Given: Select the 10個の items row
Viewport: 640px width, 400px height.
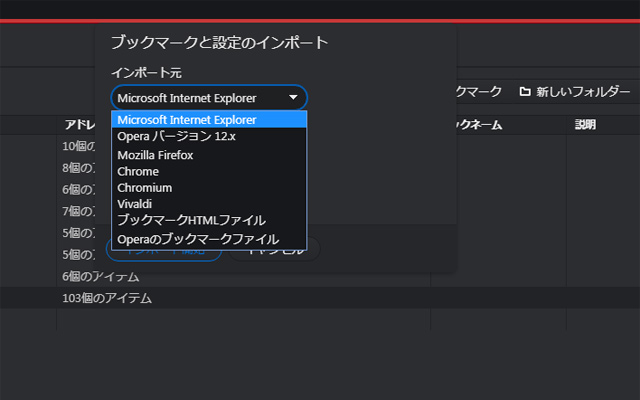Looking at the screenshot, I should pos(78,146).
